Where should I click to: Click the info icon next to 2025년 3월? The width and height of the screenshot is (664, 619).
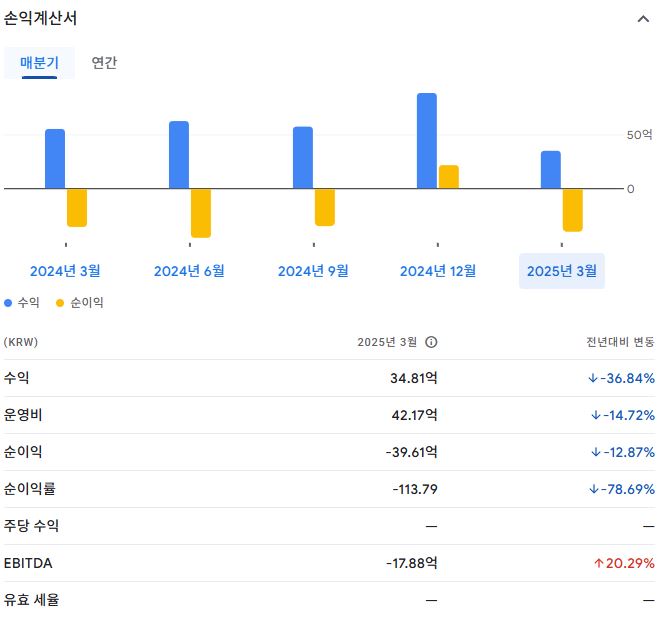click(431, 342)
